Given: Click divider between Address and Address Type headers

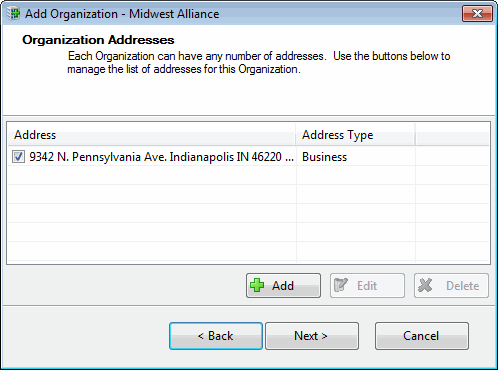Looking at the screenshot, I should tap(296, 135).
